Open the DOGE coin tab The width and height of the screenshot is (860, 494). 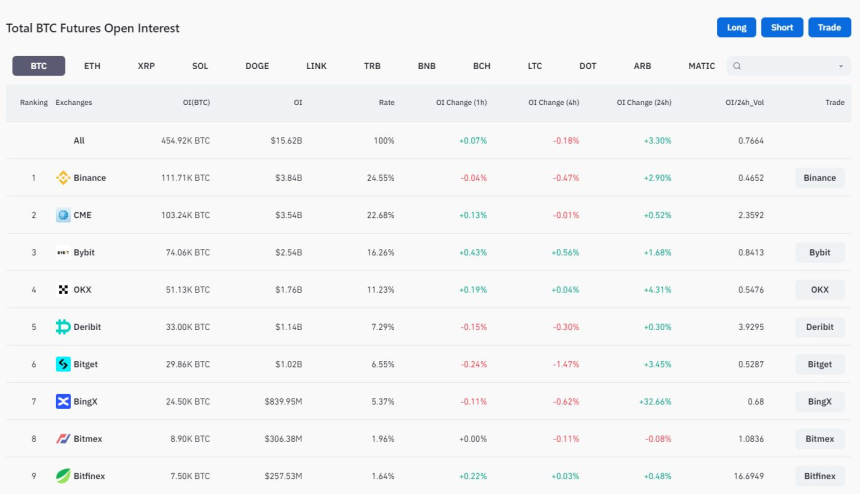(x=257, y=66)
